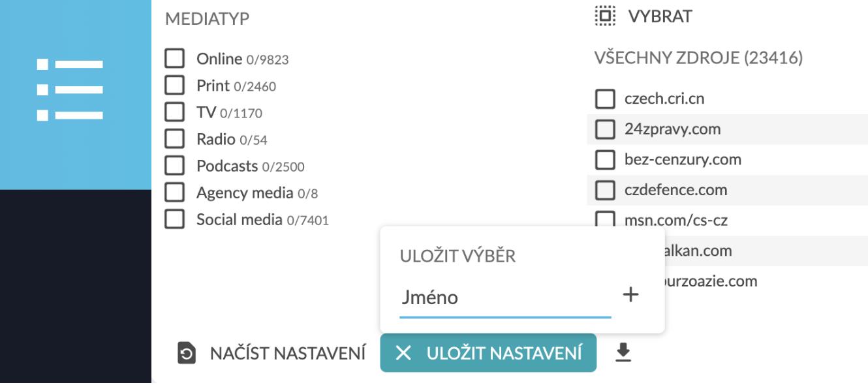The height and width of the screenshot is (385, 868).
Task: Enable the Online mediatype checkbox
Action: click(x=174, y=59)
